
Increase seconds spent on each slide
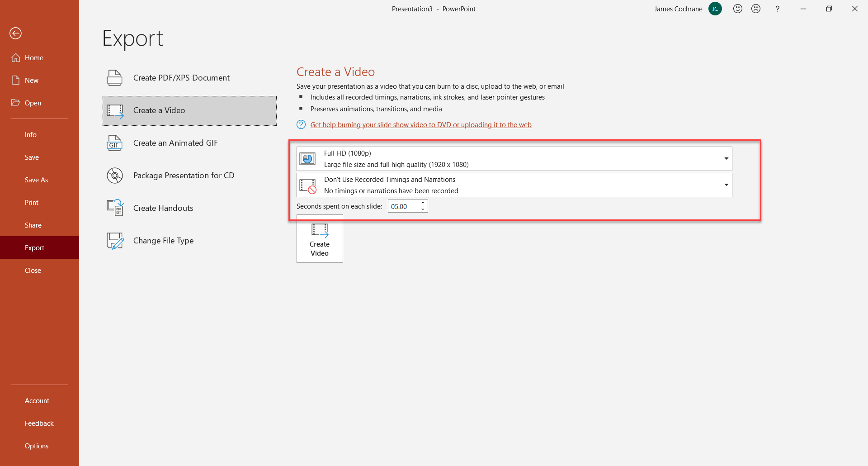tap(423, 203)
